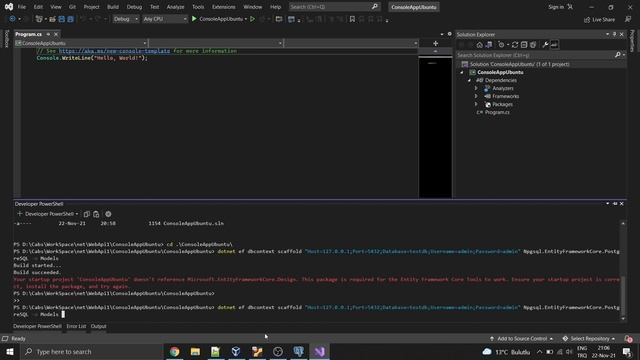Add new Developer PowerShell terminal plus icon
Screen dimensions: 640x360
click(20, 213)
